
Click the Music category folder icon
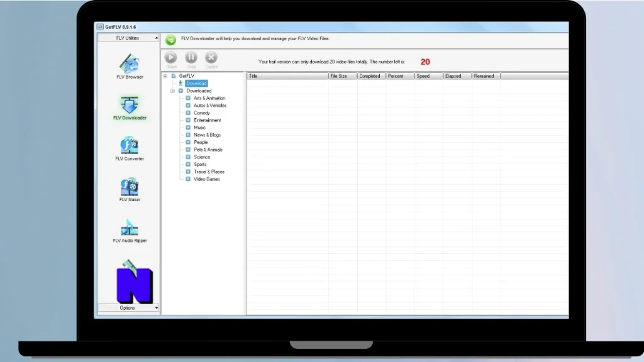click(x=188, y=128)
